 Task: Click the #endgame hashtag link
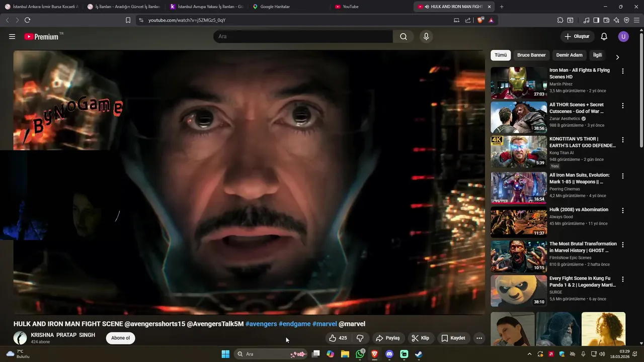click(x=295, y=324)
